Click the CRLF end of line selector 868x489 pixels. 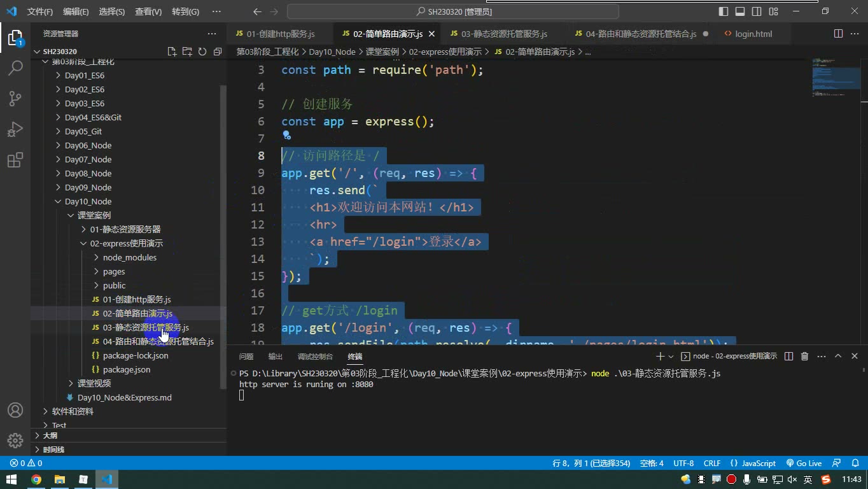712,464
